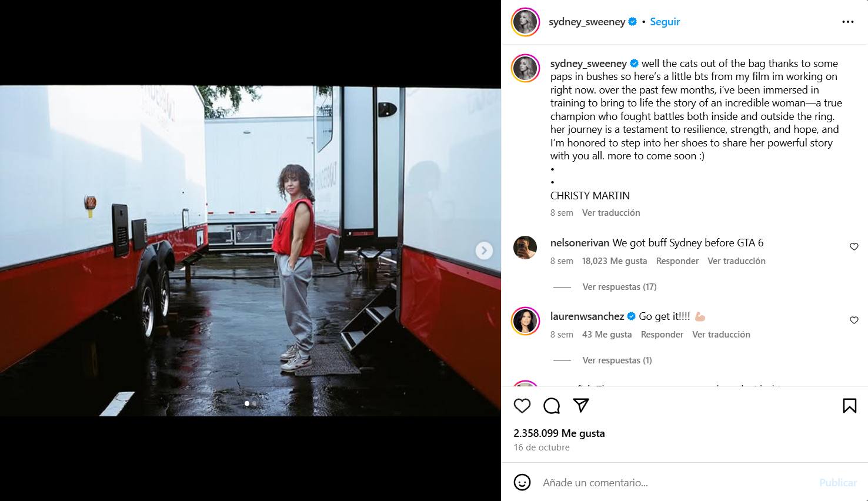Save post with bookmark icon
This screenshot has height=501, width=868.
pyautogui.click(x=849, y=406)
